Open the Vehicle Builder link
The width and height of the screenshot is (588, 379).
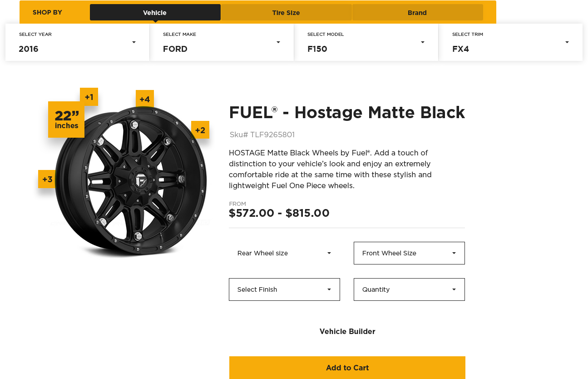tap(347, 331)
